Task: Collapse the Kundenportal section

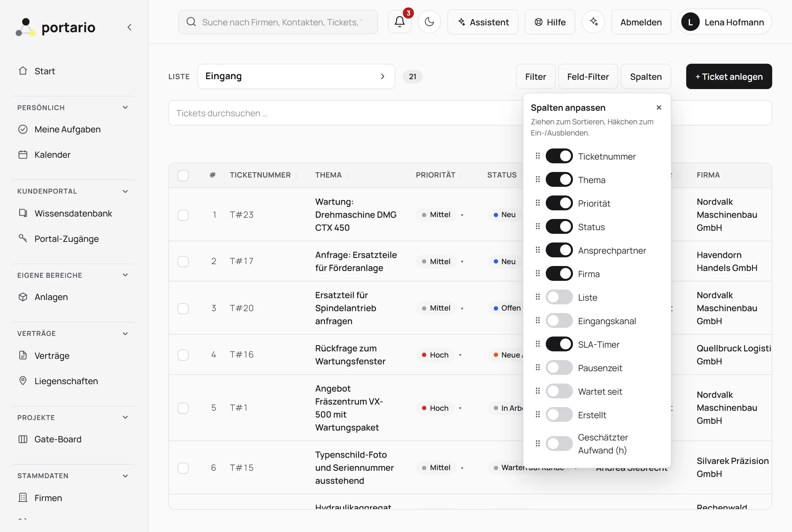Action: 125,191
